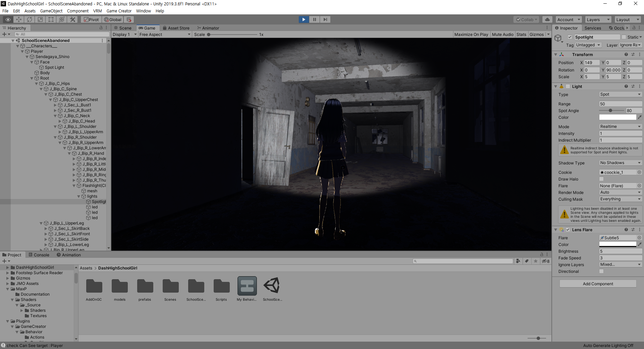The image size is (644, 349).
Task: Open the Collab button
Action: pyautogui.click(x=526, y=19)
